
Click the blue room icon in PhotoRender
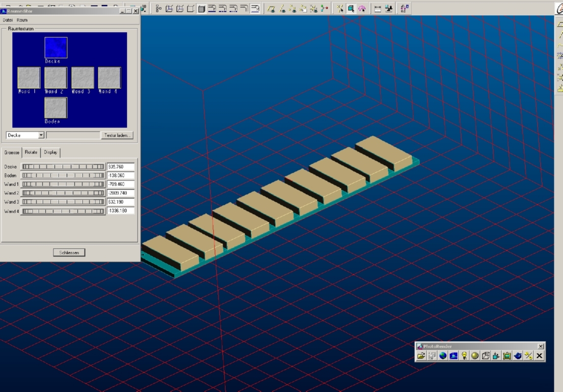pyautogui.click(x=453, y=356)
